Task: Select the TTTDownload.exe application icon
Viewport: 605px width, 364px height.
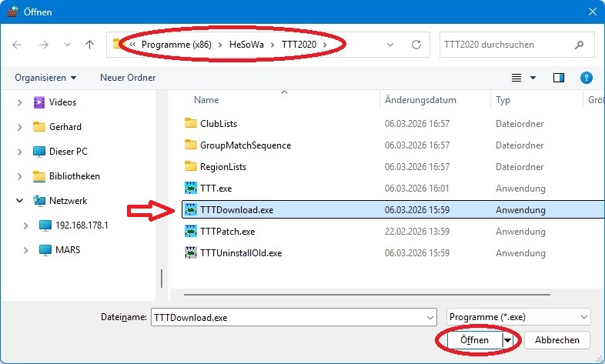Action: pos(191,210)
